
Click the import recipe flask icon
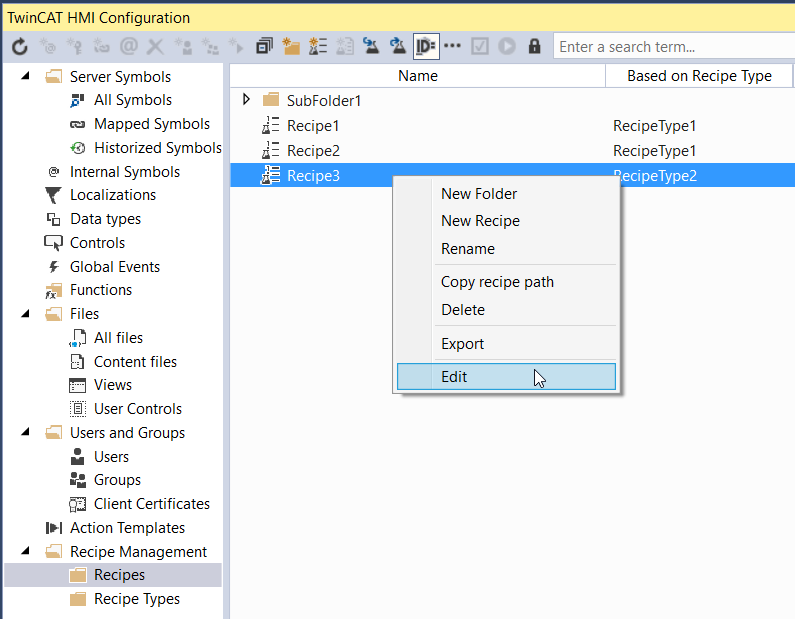pyautogui.click(x=371, y=47)
